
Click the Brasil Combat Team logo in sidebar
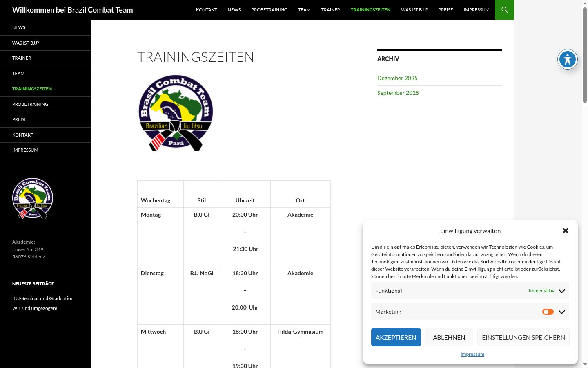(x=33, y=198)
